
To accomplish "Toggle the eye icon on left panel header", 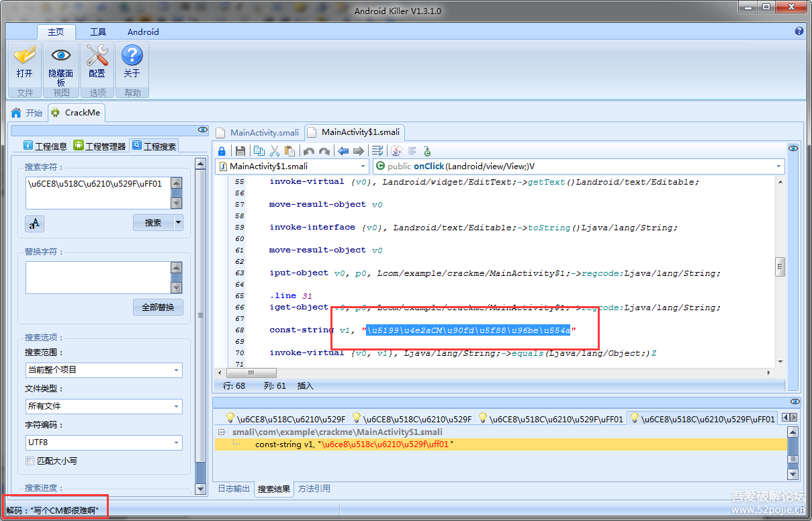I will (202, 130).
